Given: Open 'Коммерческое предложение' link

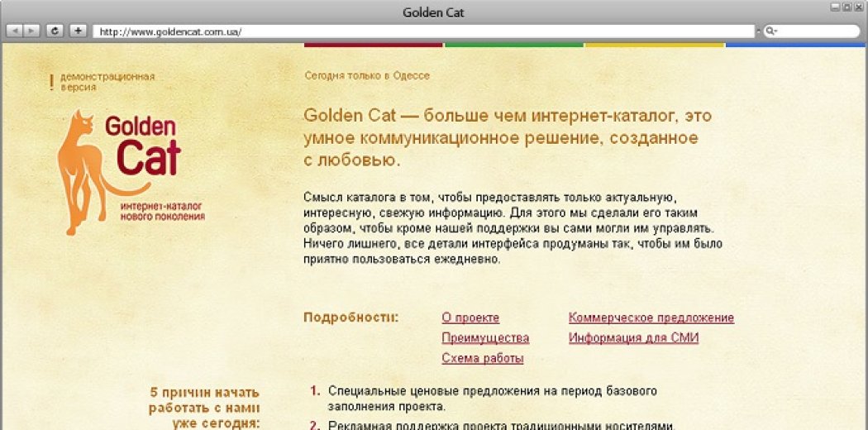Looking at the screenshot, I should pyautogui.click(x=651, y=318).
